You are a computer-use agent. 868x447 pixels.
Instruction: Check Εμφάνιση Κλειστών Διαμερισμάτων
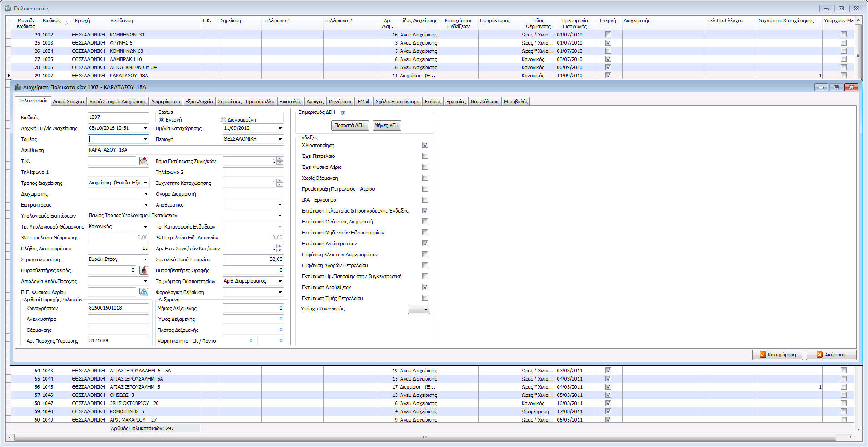click(x=425, y=254)
